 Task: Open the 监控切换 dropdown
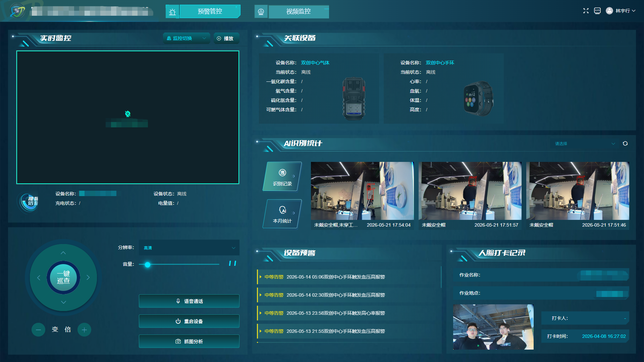[186, 38]
